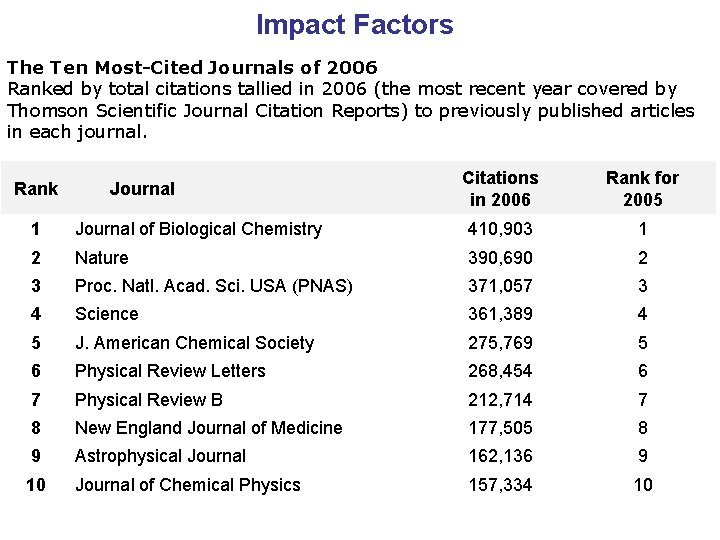The image size is (720, 540).
Task: Select the 157,334 citations value
Action: click(x=500, y=485)
